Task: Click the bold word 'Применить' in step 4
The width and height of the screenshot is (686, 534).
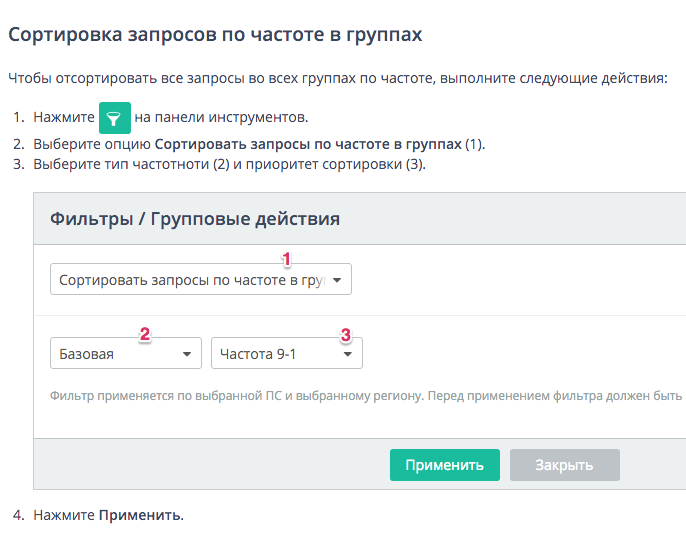Action: [x=139, y=516]
